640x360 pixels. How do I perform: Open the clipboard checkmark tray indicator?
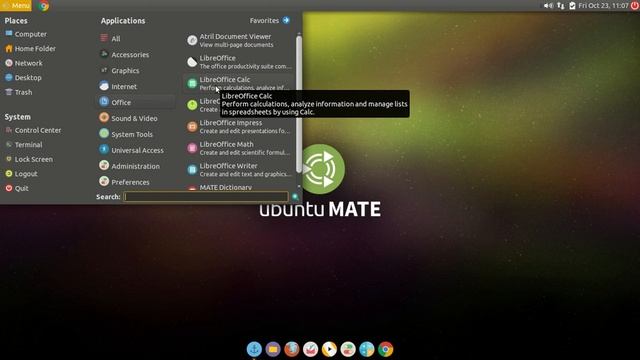[x=572, y=6]
